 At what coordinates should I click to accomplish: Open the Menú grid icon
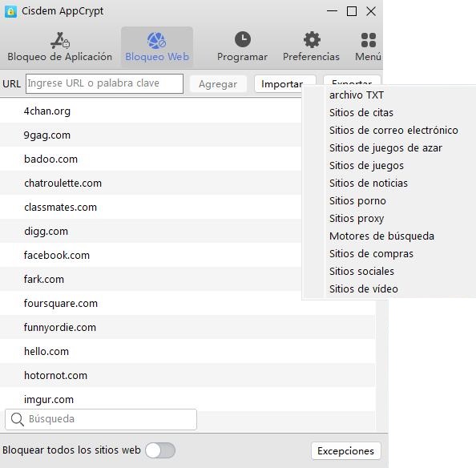(369, 40)
